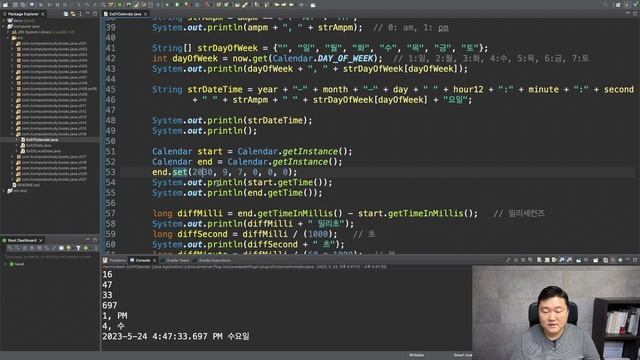Click end.set call on line 53
This screenshot has height=360, width=640.
(169, 172)
